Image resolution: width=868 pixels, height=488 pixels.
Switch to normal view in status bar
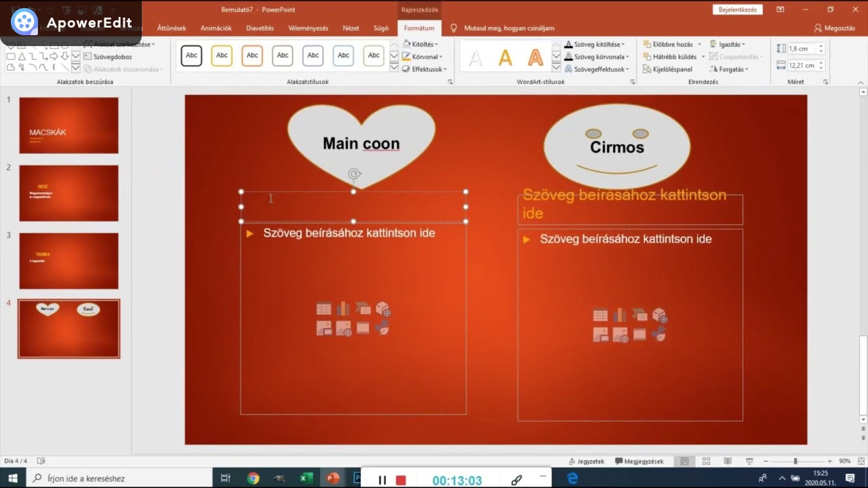(685, 461)
